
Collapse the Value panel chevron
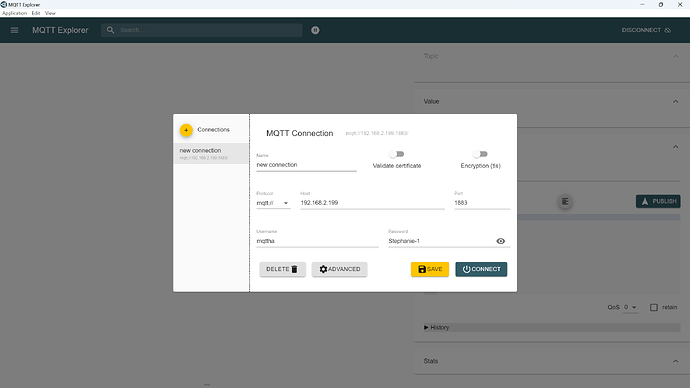click(675, 101)
